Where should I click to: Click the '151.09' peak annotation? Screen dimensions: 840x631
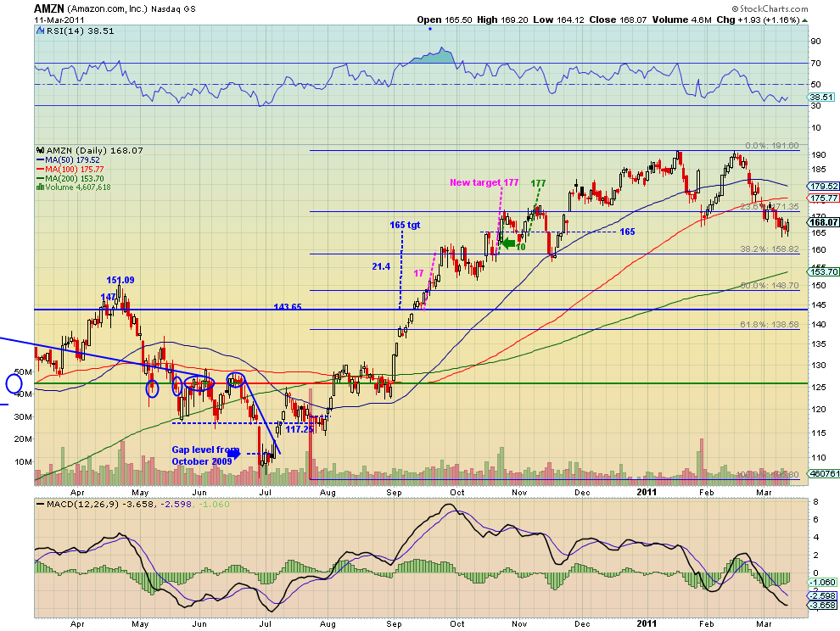click(120, 280)
